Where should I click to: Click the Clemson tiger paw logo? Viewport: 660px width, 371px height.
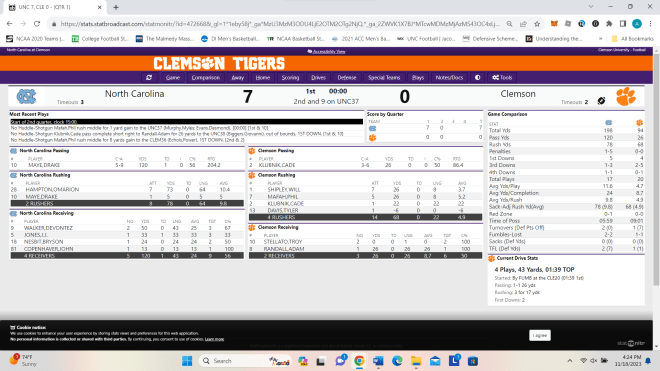[x=626, y=96]
